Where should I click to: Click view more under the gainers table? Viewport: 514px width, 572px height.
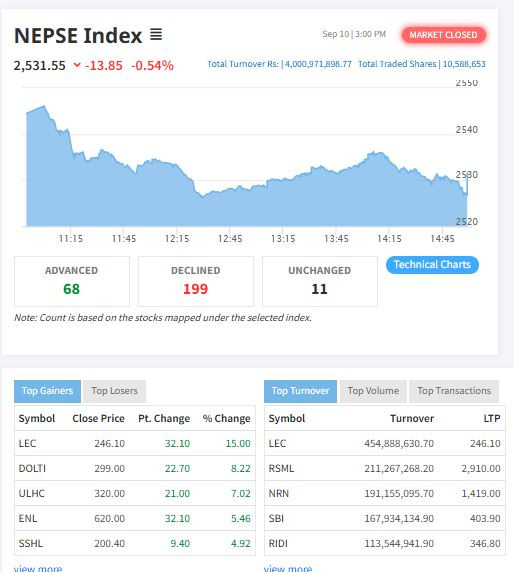(x=38, y=568)
